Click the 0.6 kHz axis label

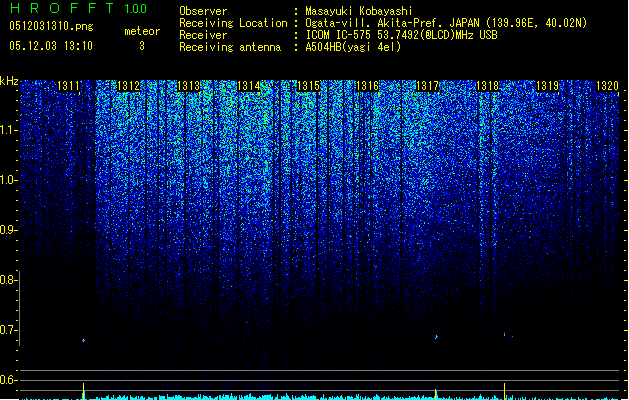pyautogui.click(x=8, y=380)
